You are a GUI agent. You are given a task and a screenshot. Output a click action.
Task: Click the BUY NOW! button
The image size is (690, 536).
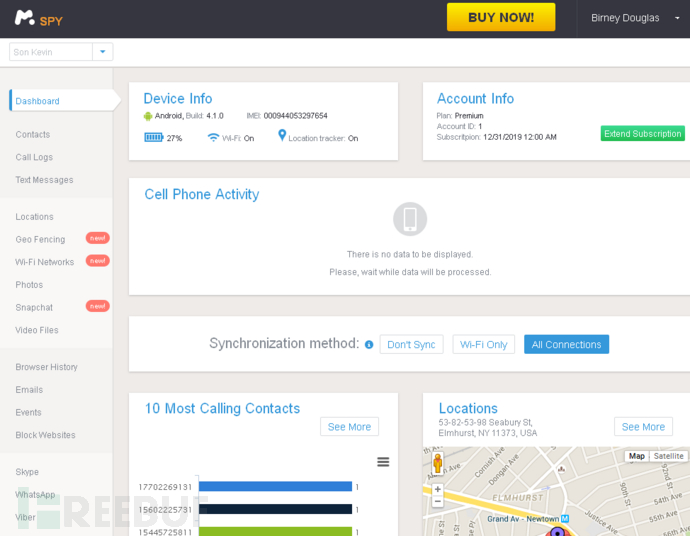click(x=501, y=17)
